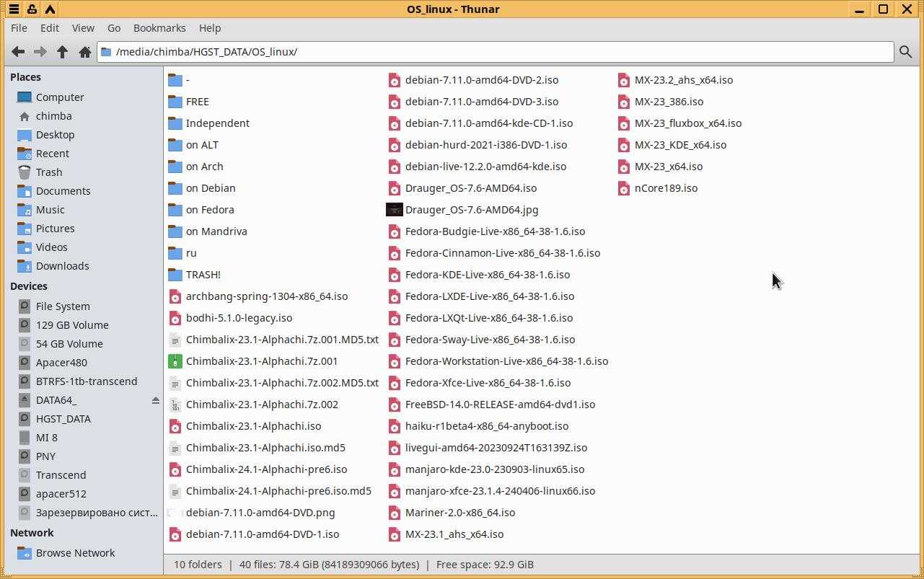
Task: Click the location path input field
Action: point(496,52)
